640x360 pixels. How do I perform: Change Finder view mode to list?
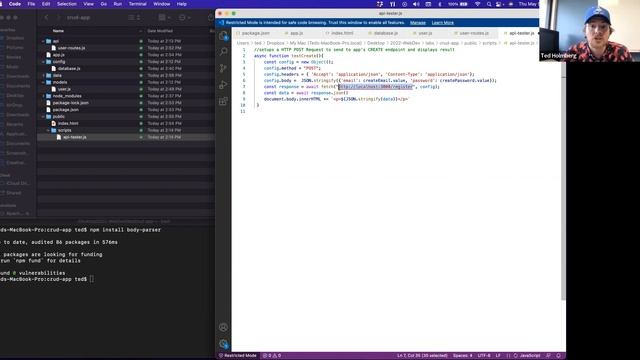[134, 18]
